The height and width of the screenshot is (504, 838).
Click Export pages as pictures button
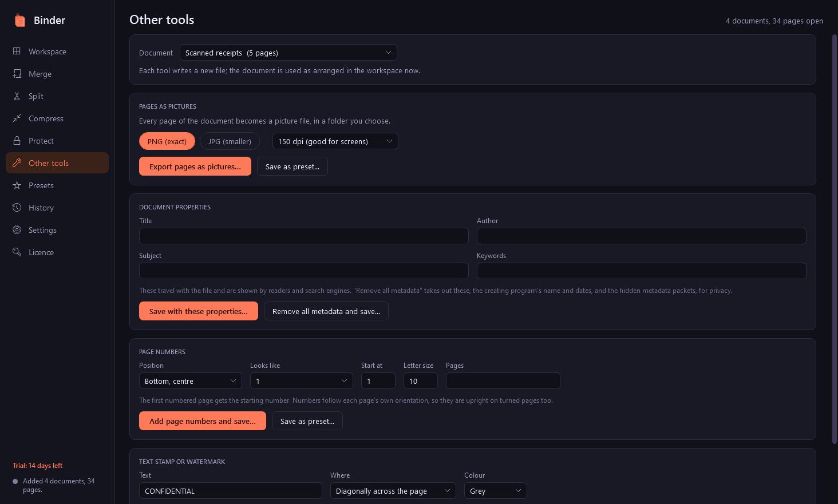point(195,166)
